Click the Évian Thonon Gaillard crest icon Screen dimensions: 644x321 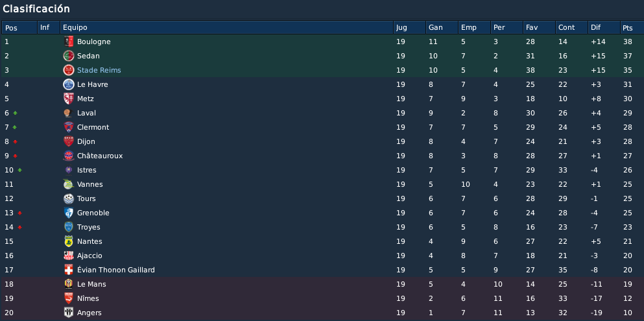click(69, 270)
